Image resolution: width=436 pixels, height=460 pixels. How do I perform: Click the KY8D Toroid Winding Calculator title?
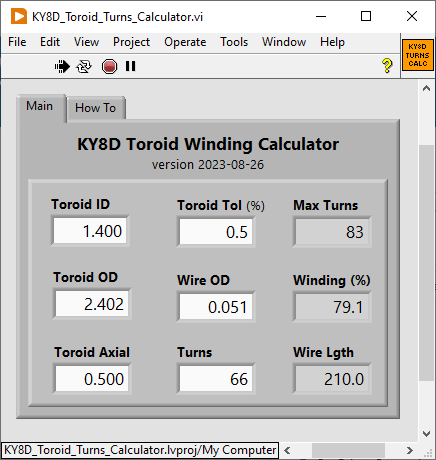208,144
